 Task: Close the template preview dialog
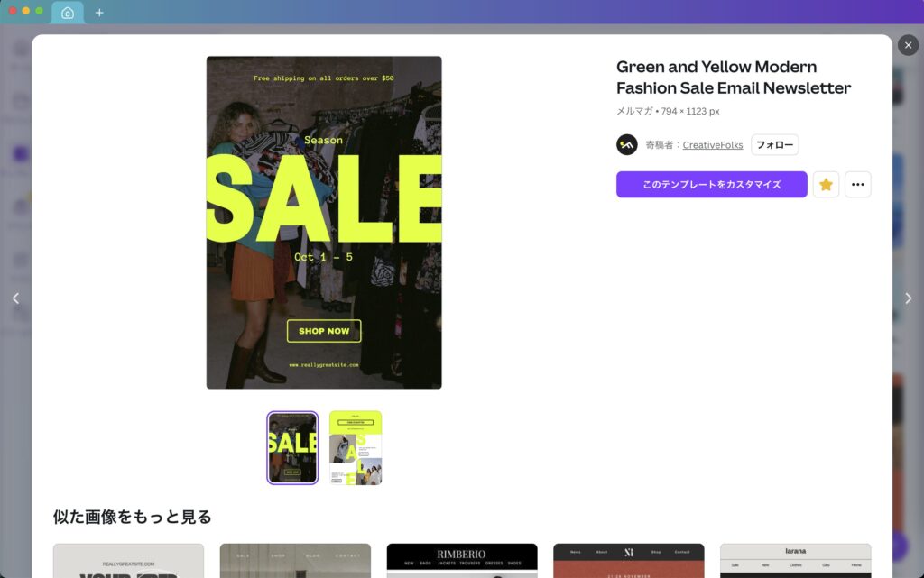[908, 45]
